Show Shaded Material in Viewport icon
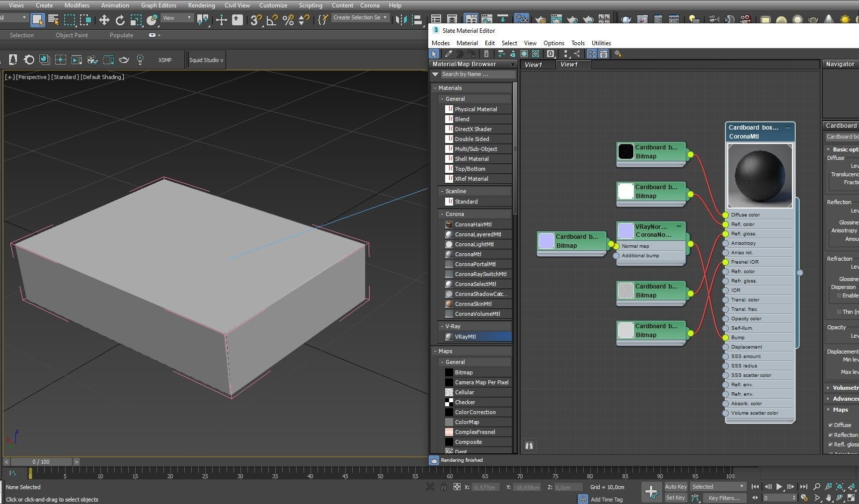 (x=524, y=54)
